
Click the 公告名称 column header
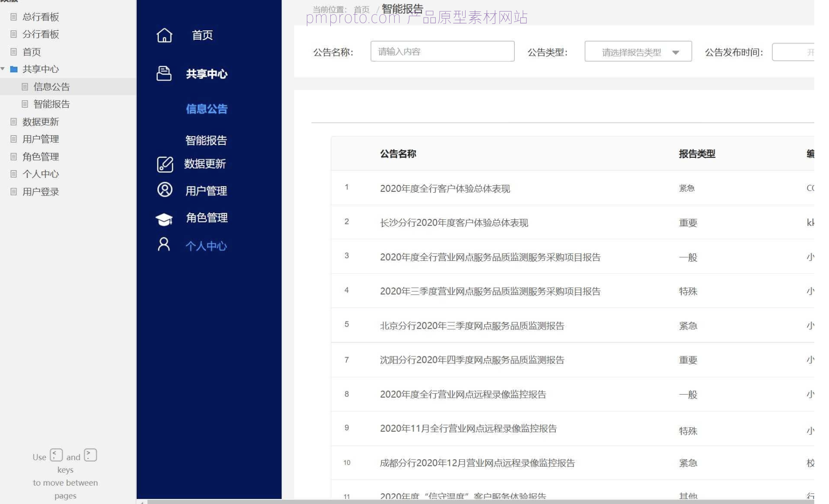point(398,154)
